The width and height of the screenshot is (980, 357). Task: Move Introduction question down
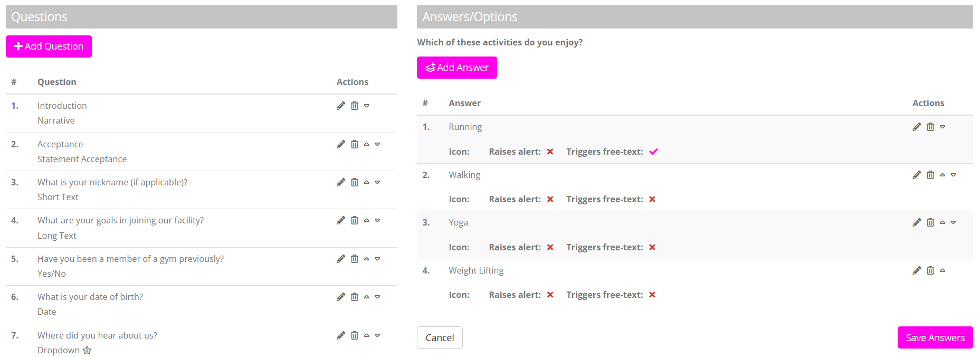click(367, 106)
